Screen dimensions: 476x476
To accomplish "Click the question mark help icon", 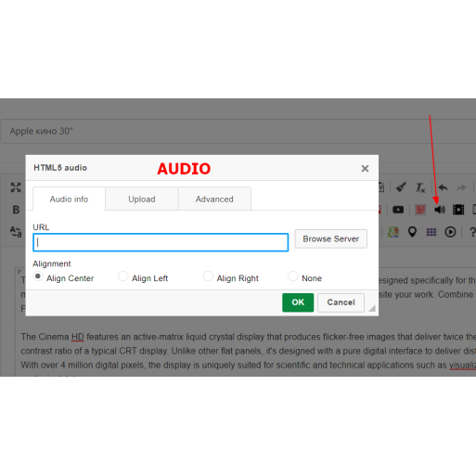I will (472, 232).
